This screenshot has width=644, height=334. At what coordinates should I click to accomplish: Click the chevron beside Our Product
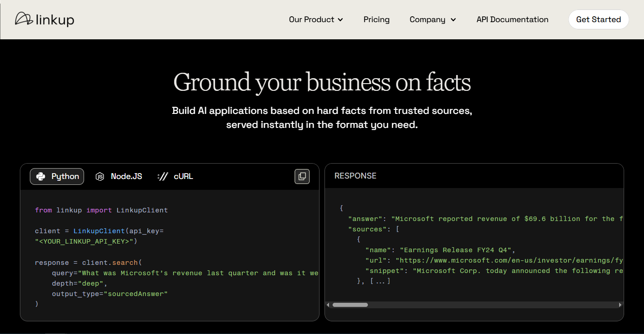[x=340, y=20]
